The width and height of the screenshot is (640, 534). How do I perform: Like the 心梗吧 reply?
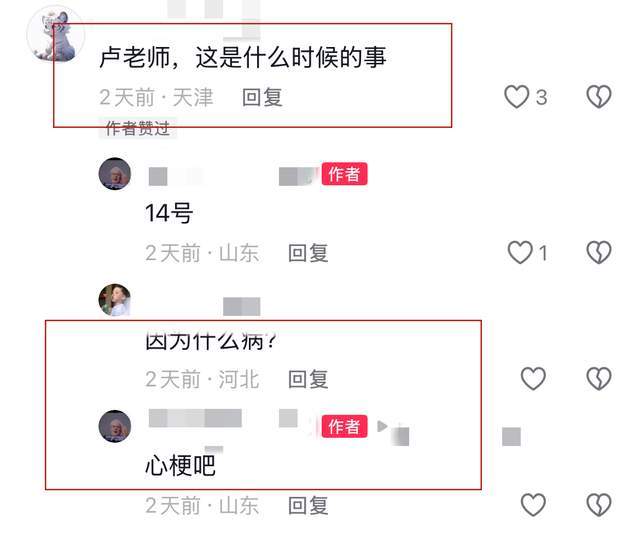pos(533,505)
